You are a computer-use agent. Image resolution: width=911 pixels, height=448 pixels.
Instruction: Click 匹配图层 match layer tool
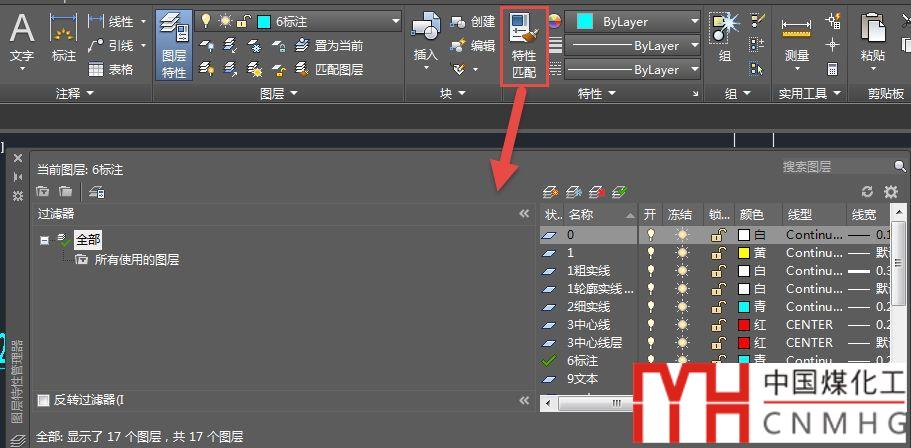329,70
